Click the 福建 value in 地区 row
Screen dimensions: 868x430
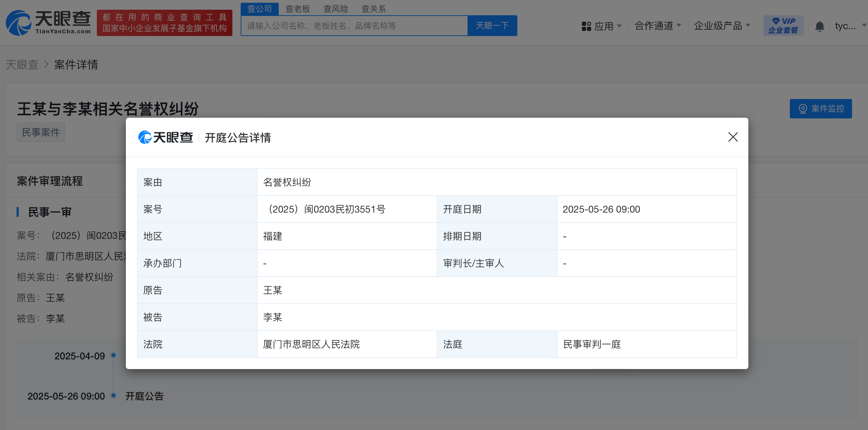point(273,236)
